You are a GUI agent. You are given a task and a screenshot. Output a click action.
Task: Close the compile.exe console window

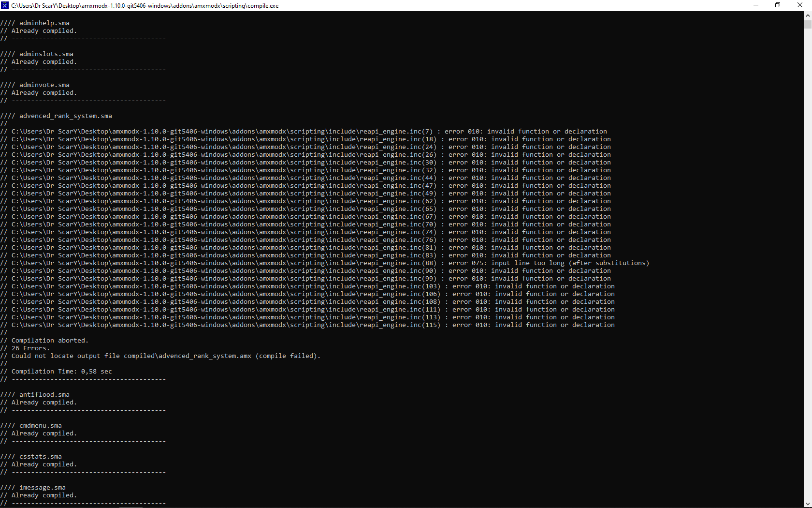[800, 5]
